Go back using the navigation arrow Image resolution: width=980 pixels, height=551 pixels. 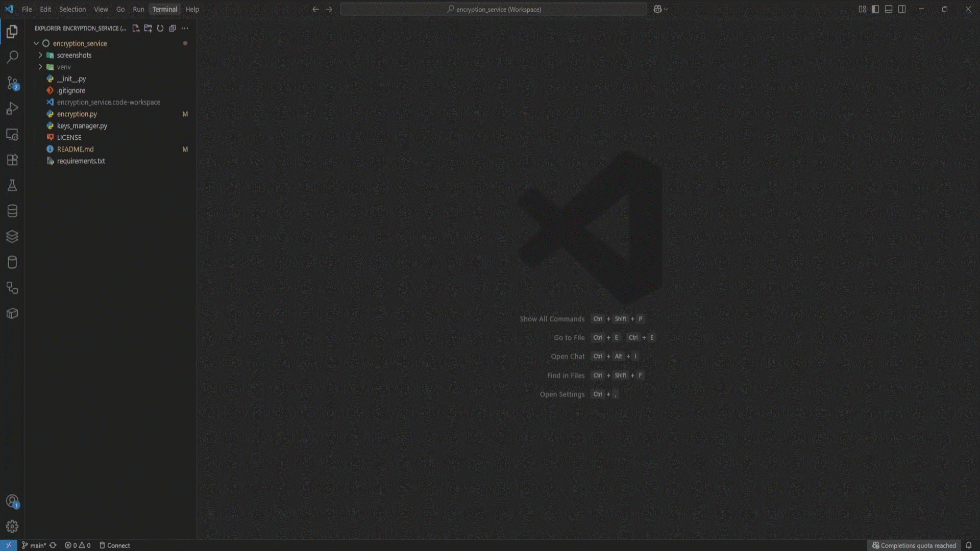coord(315,9)
